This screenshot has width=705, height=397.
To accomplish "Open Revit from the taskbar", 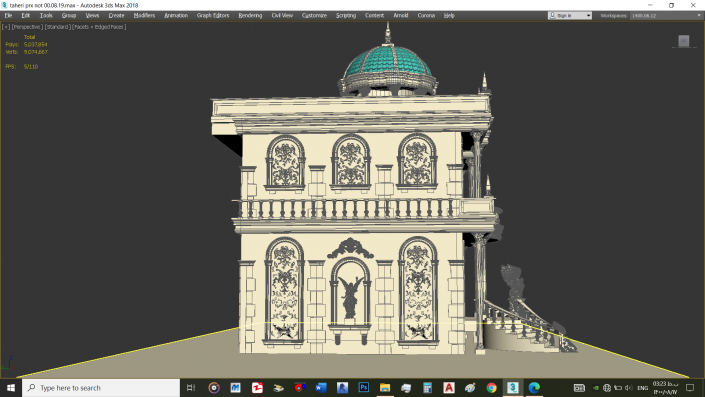I will click(x=342, y=388).
